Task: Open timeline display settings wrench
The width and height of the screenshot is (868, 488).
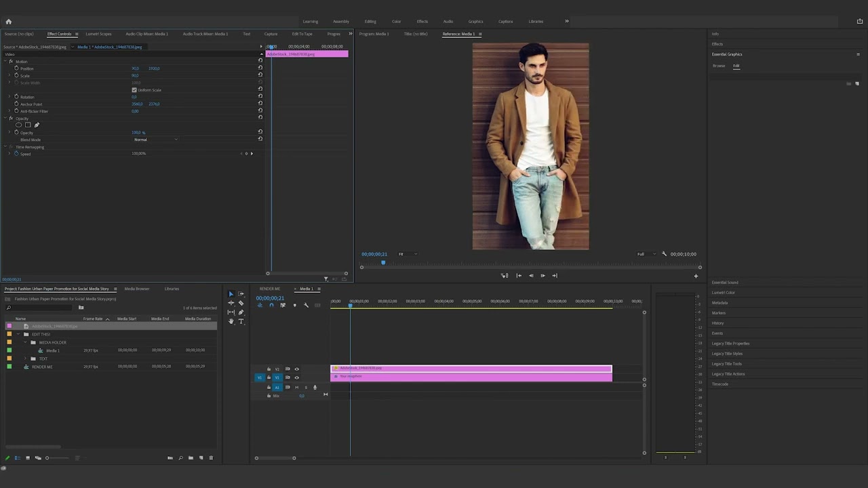Action: (306, 305)
